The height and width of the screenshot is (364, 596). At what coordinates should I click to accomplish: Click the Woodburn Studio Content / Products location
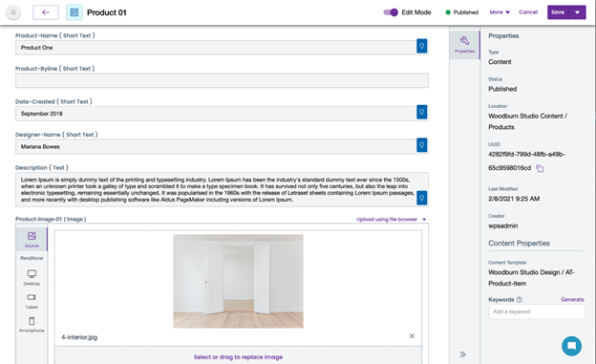527,121
